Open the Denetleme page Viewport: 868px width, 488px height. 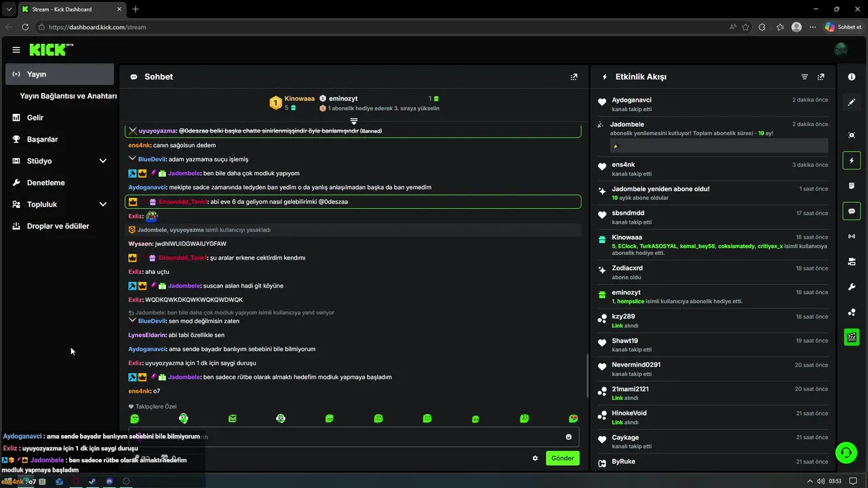click(60, 182)
